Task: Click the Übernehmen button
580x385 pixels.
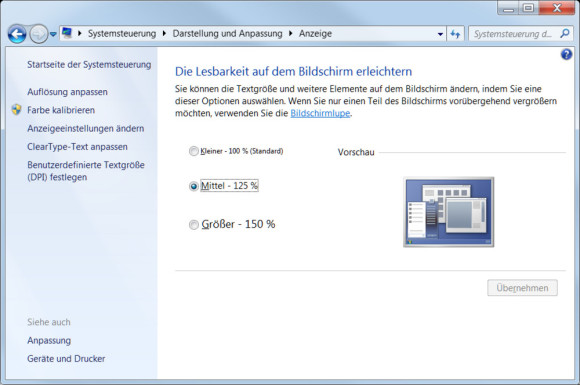Action: tap(522, 288)
